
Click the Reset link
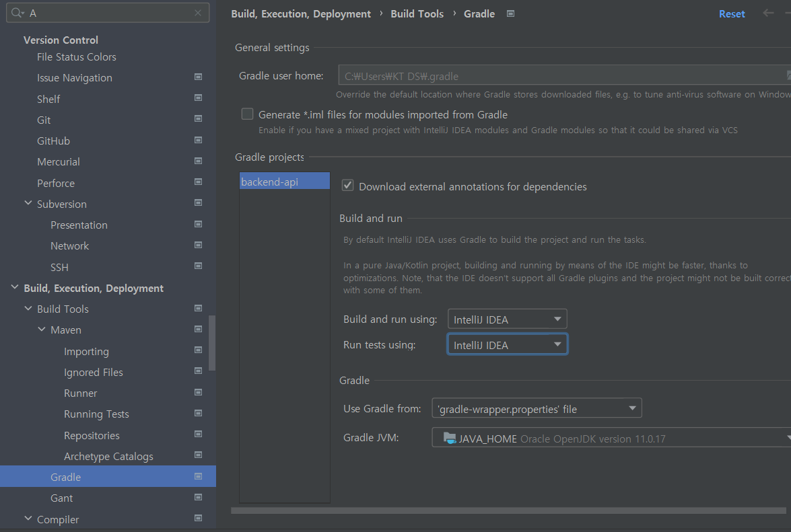(x=732, y=14)
